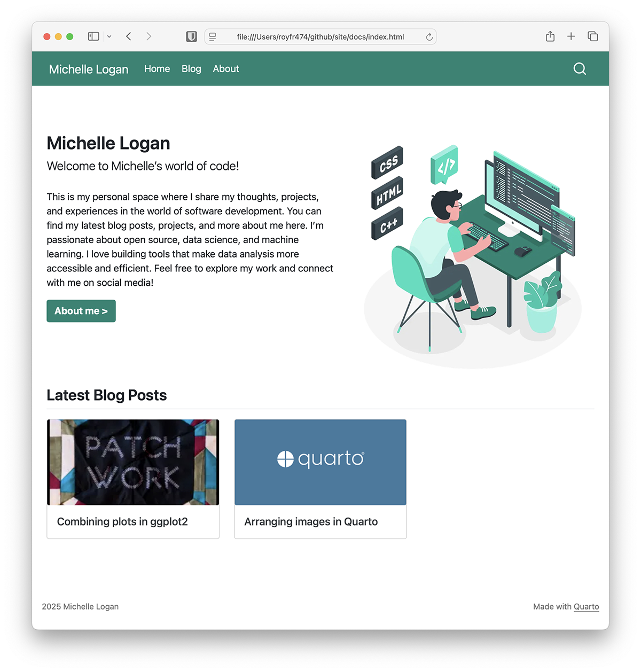Open the Blog navbar item
Viewport: 641px width, 672px height.
(191, 69)
